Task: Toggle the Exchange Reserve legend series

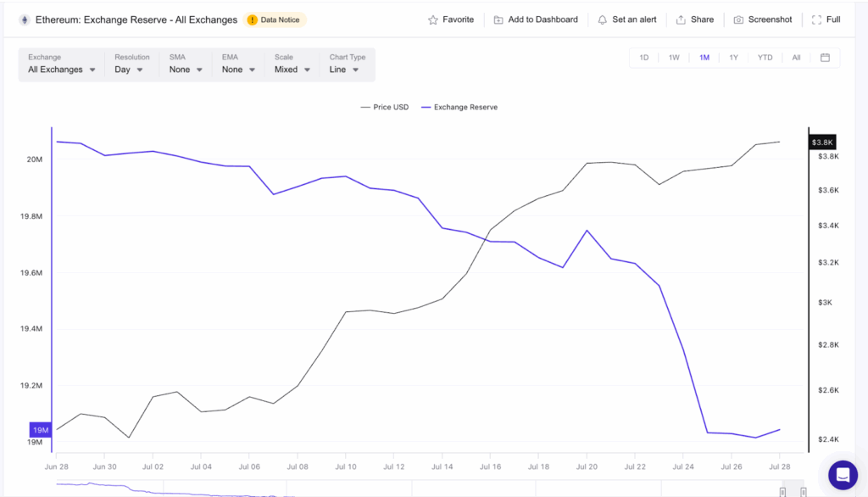Action: tap(459, 107)
